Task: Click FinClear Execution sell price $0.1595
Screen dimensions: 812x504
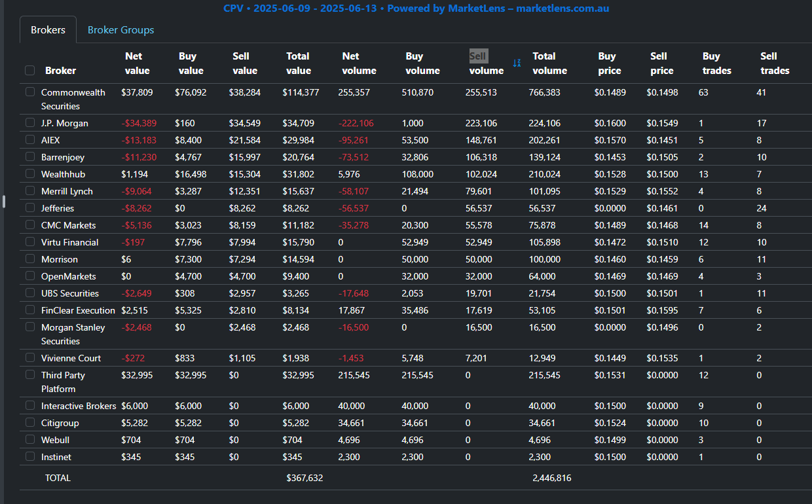Action: 662,310
